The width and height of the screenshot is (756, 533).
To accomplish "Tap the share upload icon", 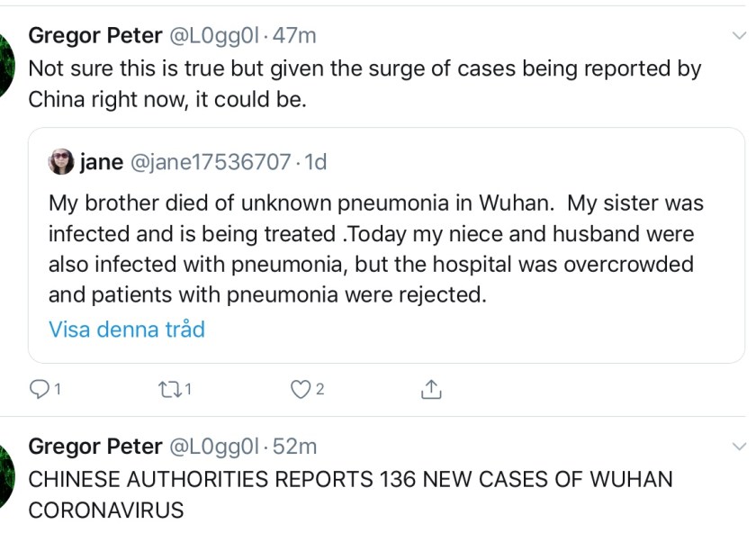I will coord(431,389).
